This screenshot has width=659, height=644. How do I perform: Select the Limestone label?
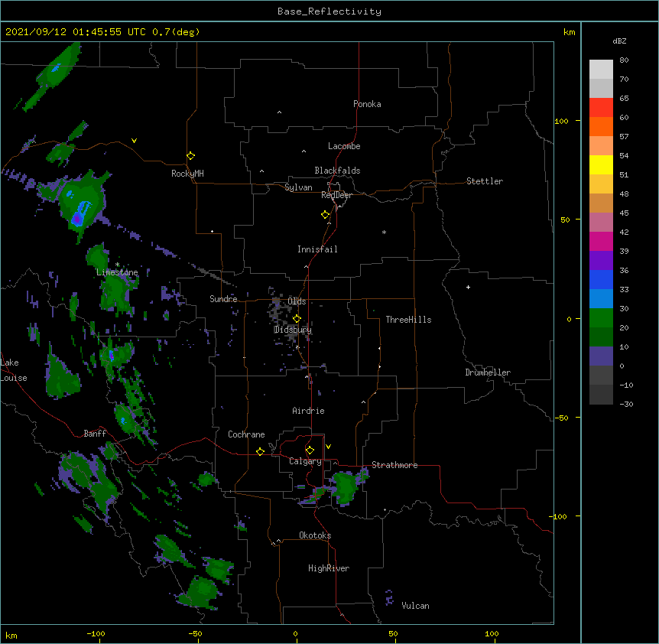click(117, 272)
